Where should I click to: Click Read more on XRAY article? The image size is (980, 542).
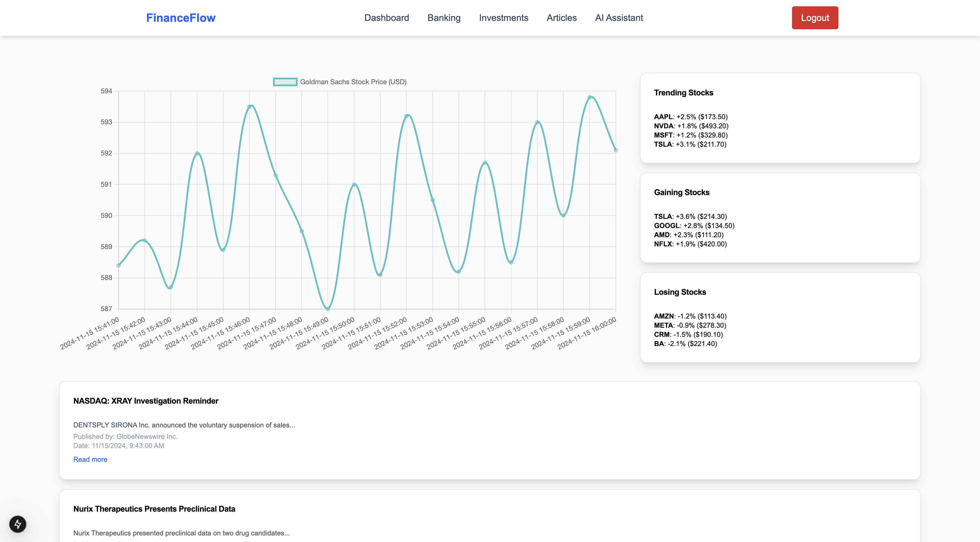[90, 459]
